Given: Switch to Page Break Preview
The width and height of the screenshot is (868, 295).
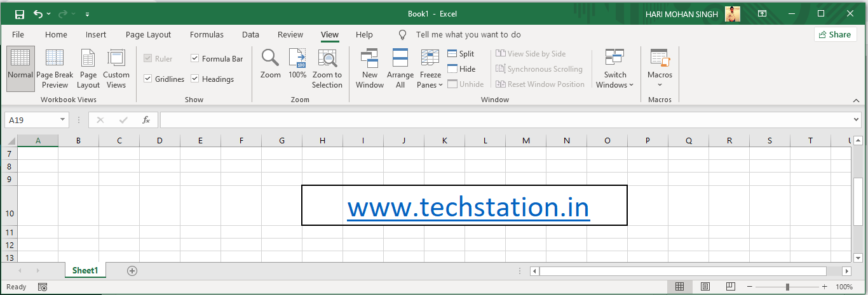Looking at the screenshot, I should tap(55, 68).
